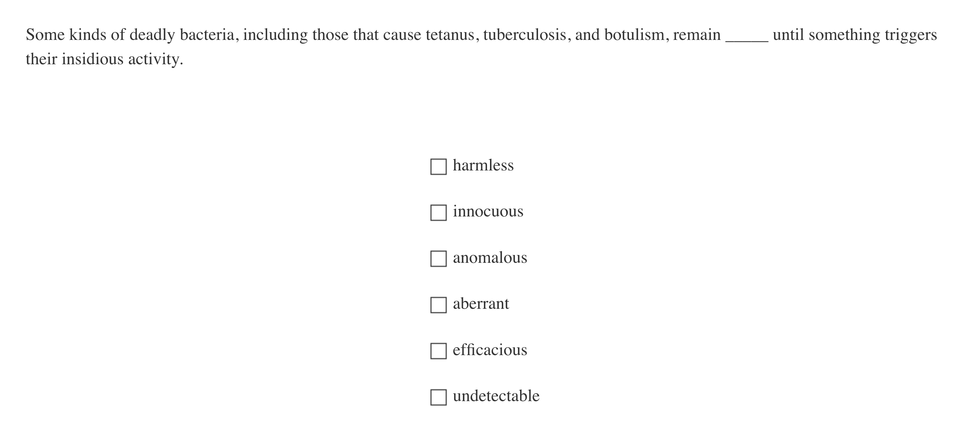Screen dimensions: 980x439
Task: Click the label text efficacious
Action: (490, 350)
